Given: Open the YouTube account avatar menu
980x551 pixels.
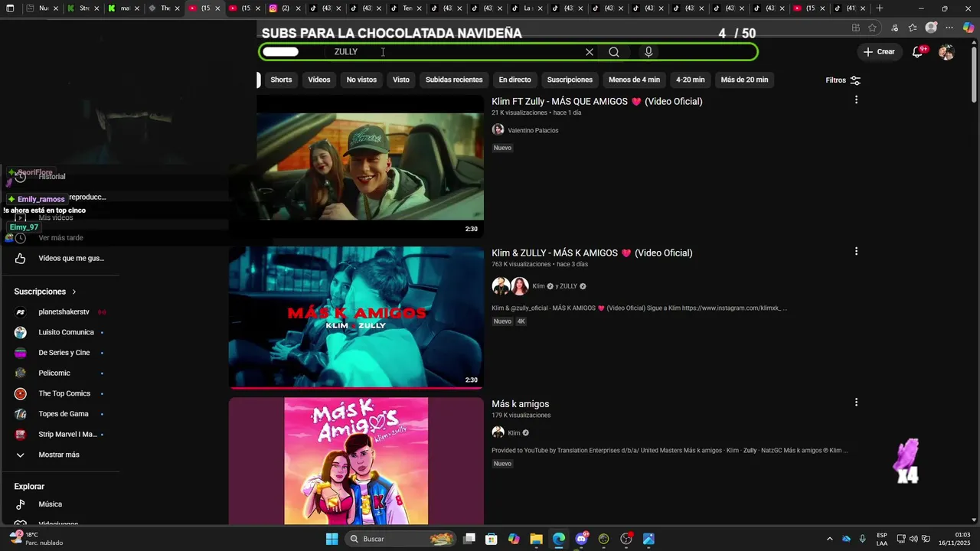Looking at the screenshot, I should click(x=946, y=52).
